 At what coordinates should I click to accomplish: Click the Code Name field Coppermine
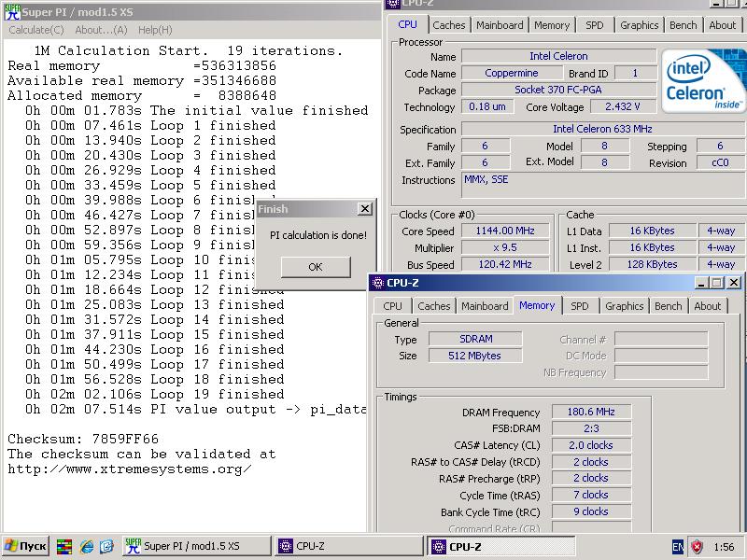(512, 74)
